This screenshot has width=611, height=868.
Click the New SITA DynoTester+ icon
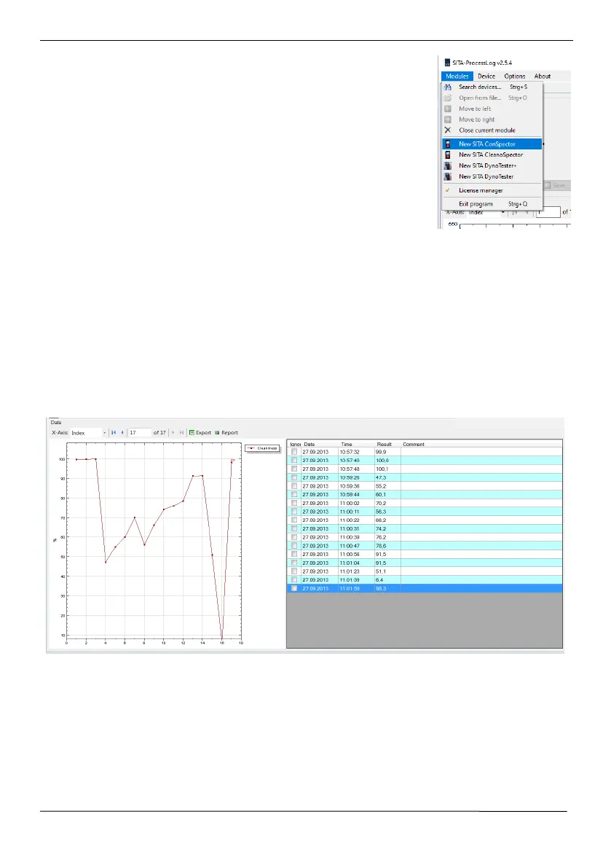448,165
